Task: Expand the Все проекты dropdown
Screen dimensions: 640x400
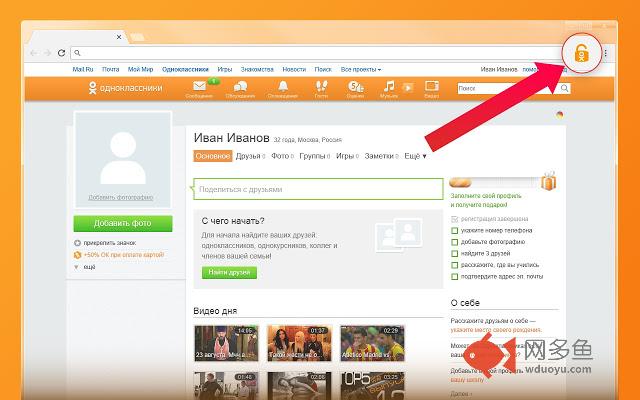Action: pos(361,69)
